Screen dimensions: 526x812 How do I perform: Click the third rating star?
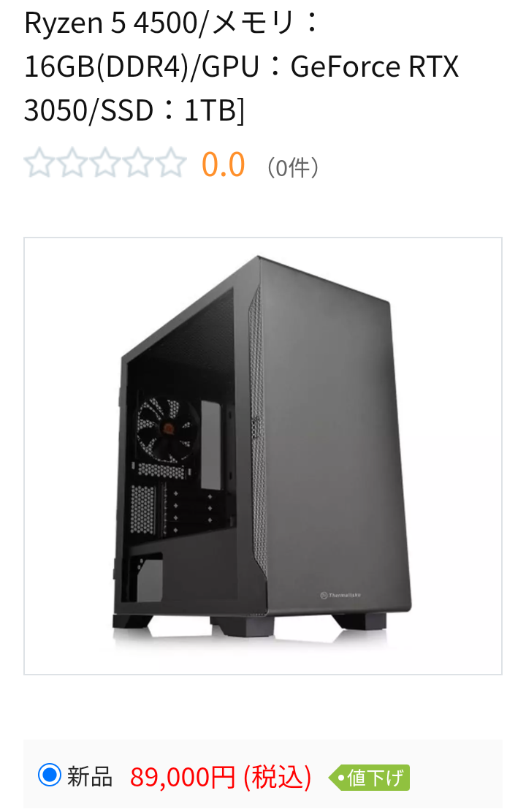(x=105, y=162)
